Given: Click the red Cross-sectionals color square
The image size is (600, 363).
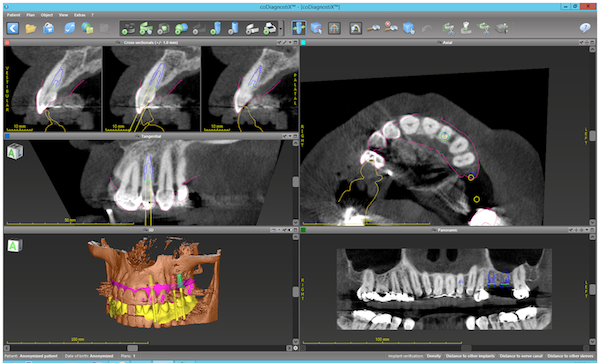Looking at the screenshot, I should pyautogui.click(x=7, y=42).
